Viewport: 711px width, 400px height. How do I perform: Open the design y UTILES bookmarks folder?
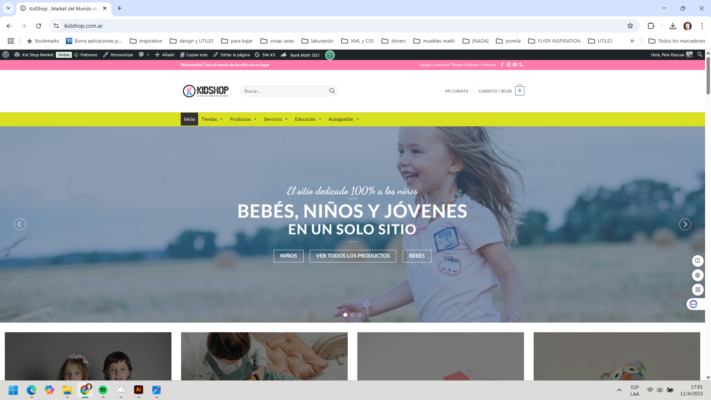point(191,41)
